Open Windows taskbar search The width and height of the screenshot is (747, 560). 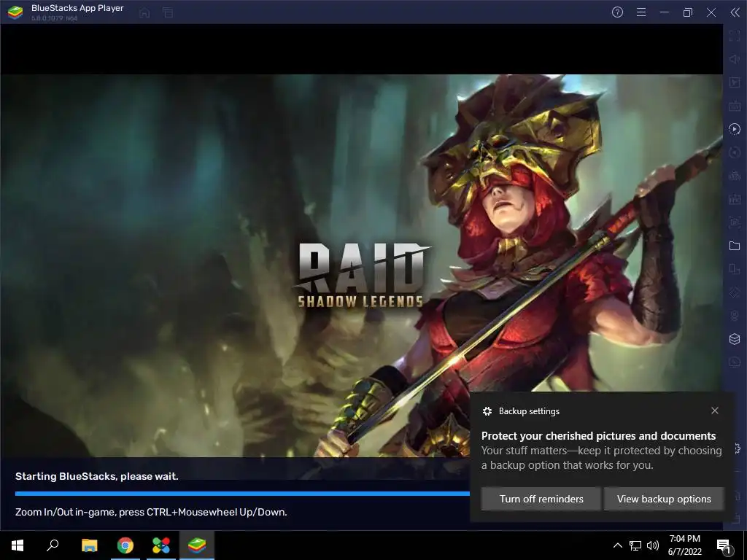click(x=53, y=545)
